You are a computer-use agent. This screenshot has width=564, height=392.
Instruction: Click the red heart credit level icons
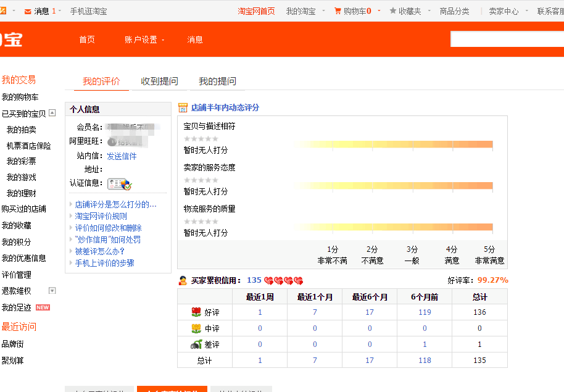pos(283,280)
